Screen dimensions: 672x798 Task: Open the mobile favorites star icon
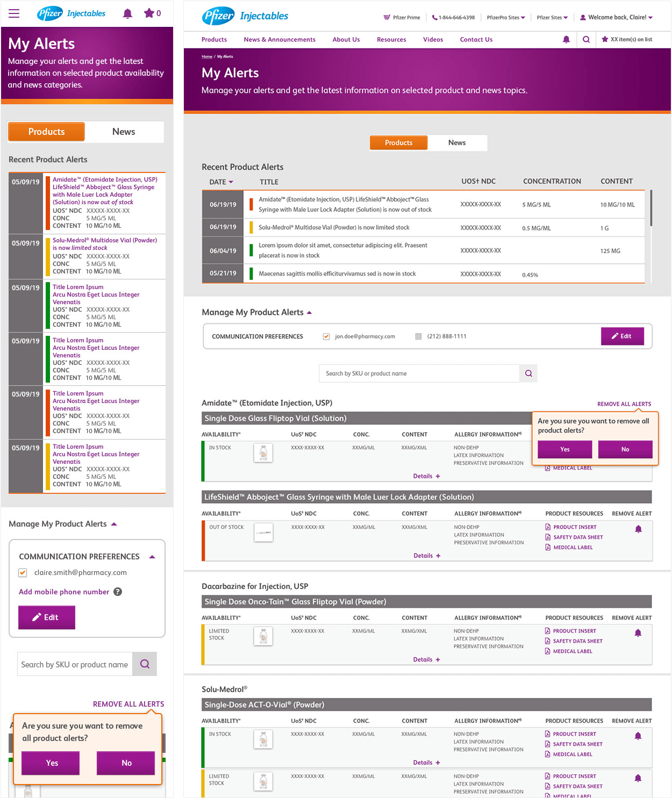pos(149,13)
